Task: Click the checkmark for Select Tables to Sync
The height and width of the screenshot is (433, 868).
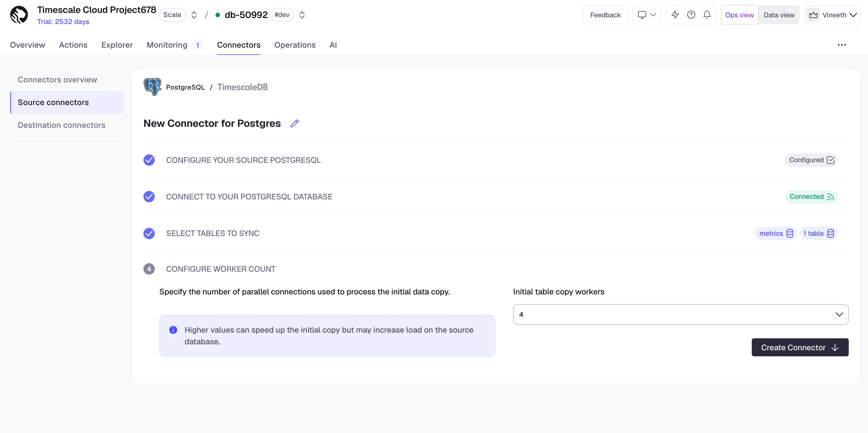Action: pos(149,233)
